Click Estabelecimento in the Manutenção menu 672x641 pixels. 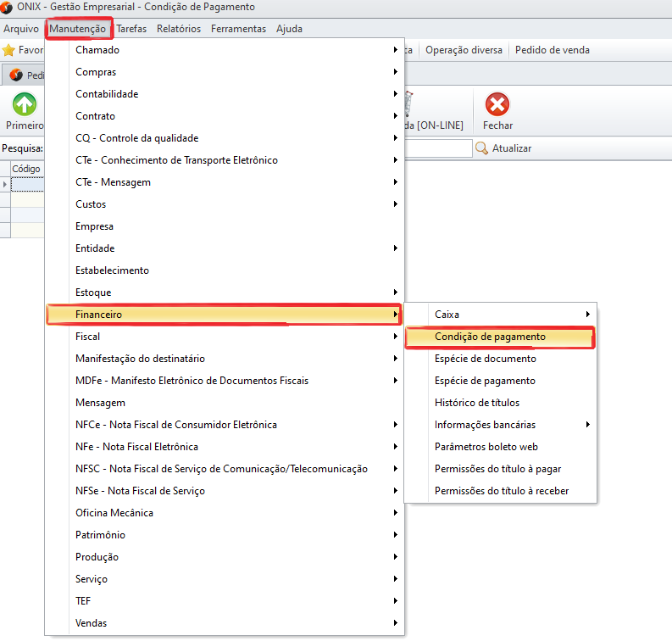[x=112, y=270]
